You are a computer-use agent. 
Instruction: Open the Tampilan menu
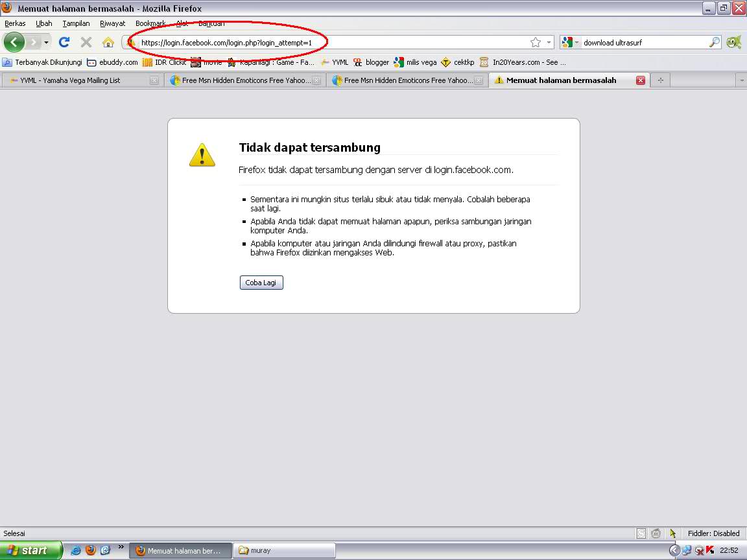point(77,23)
